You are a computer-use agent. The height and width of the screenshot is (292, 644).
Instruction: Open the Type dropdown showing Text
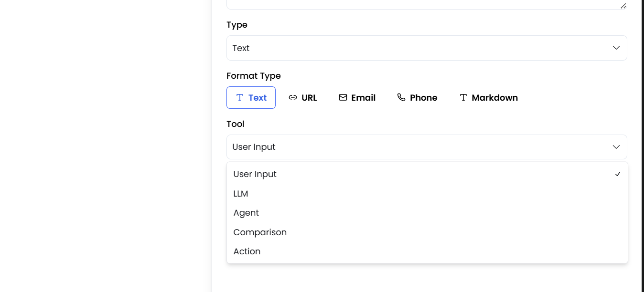click(427, 48)
